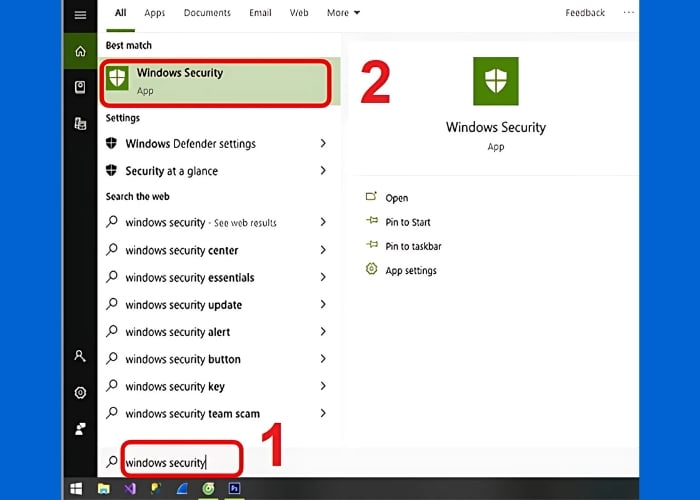Screen dimensions: 700x500
Task: Expand the Security at a glance chevron
Action: click(323, 171)
